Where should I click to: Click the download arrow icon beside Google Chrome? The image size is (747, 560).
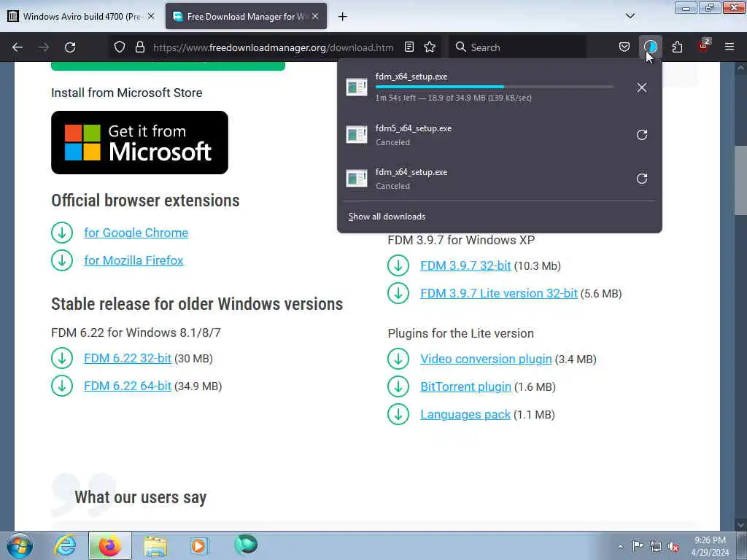(x=62, y=233)
